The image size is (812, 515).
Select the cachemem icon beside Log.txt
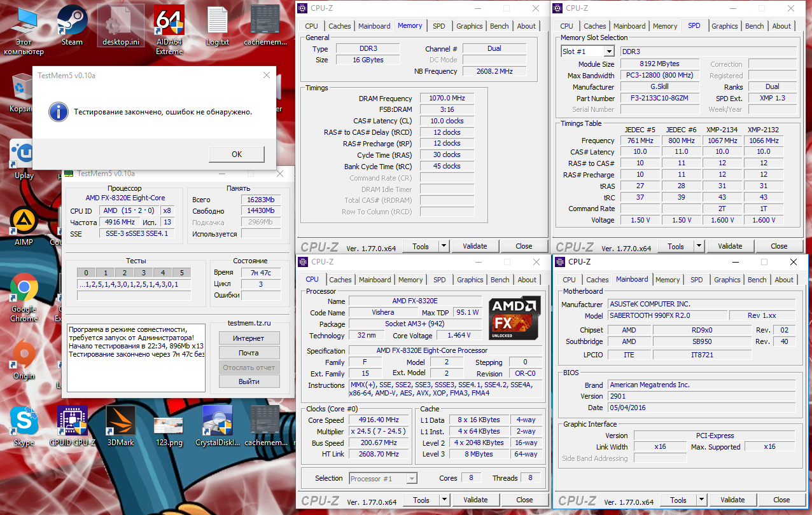(266, 25)
